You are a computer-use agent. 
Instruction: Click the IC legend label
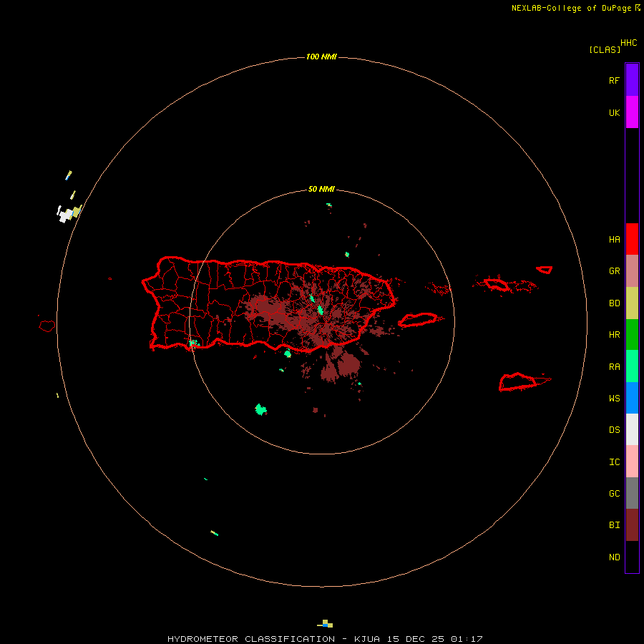614,462
